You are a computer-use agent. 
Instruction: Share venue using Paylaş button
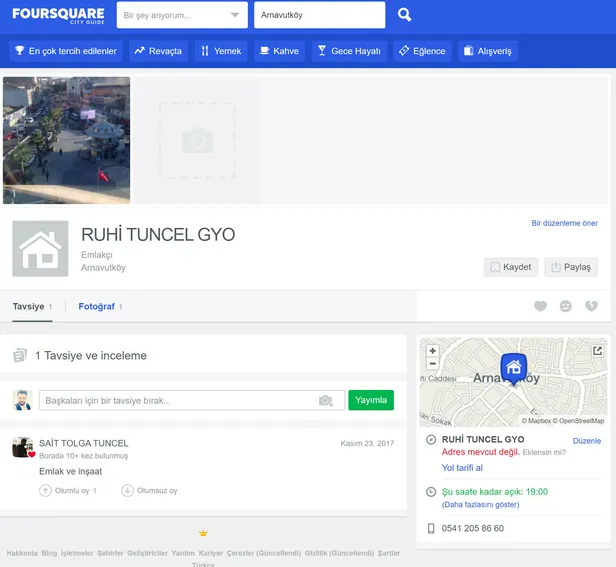pyautogui.click(x=571, y=267)
